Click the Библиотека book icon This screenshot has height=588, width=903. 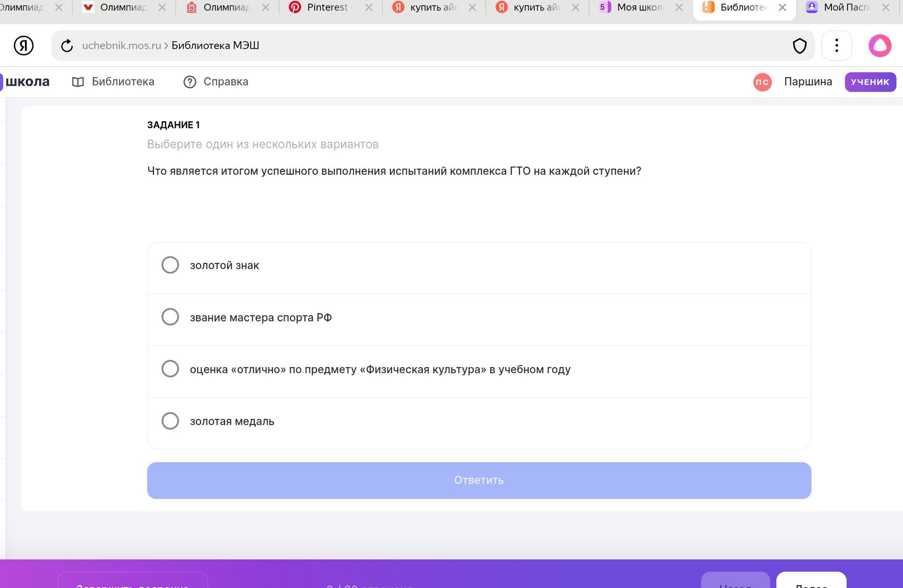[x=78, y=82]
